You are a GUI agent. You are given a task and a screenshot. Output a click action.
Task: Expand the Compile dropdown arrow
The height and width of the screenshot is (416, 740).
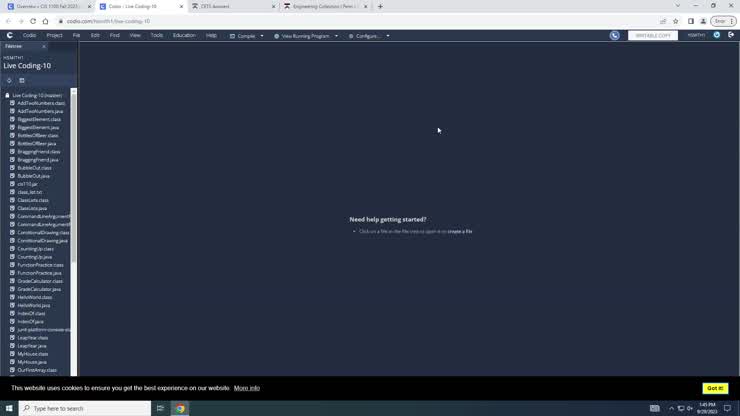click(262, 36)
